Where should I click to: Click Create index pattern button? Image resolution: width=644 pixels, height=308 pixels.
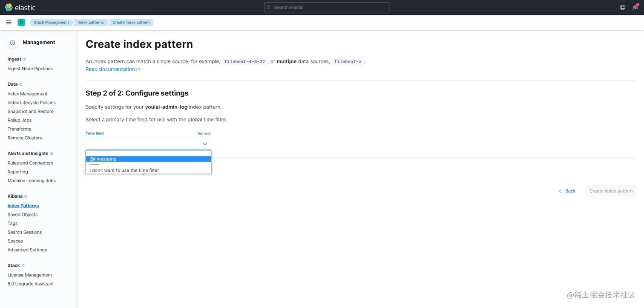(611, 191)
